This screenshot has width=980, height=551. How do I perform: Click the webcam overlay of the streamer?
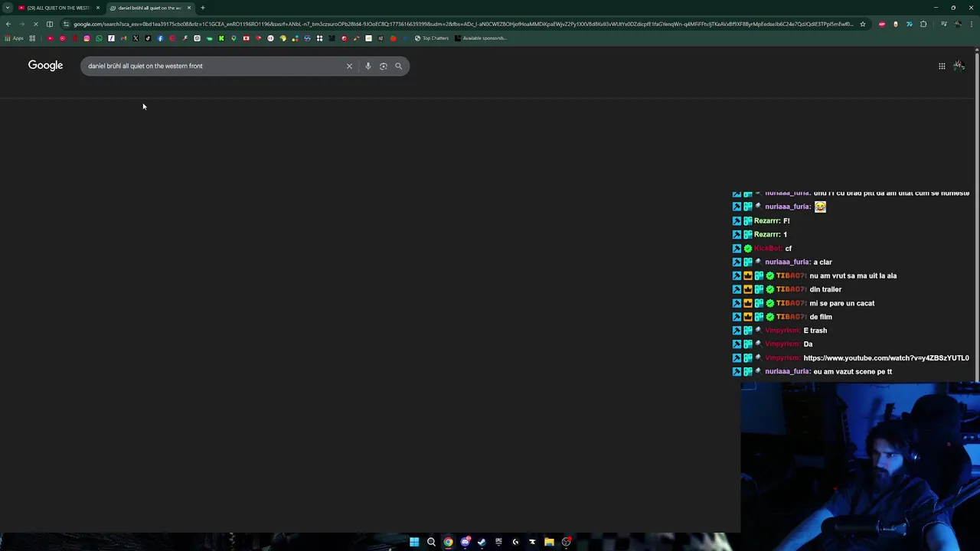[860, 465]
